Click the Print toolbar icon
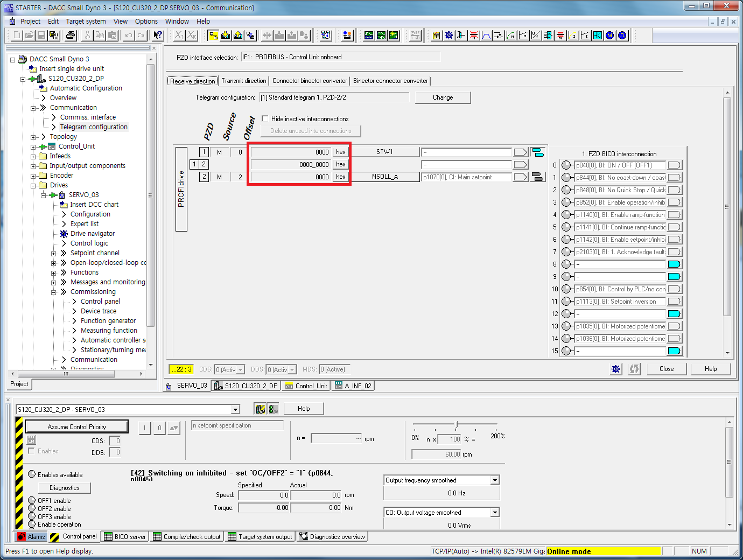Image resolution: width=743 pixels, height=560 pixels. [x=71, y=36]
